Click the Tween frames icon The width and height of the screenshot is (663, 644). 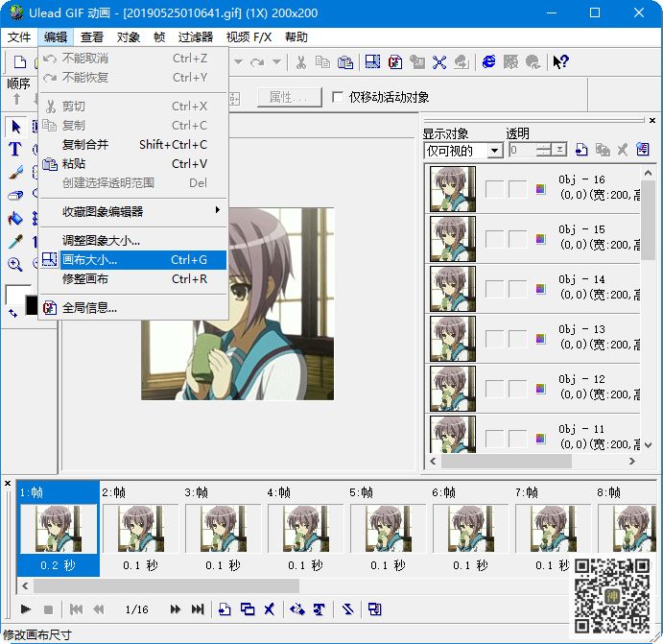click(x=297, y=608)
